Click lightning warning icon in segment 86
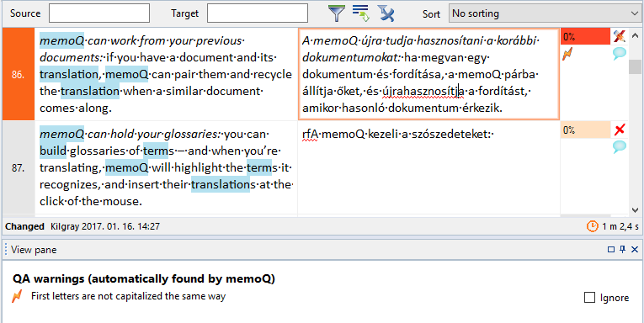Screen dimensions: 644x323 pyautogui.click(x=567, y=54)
